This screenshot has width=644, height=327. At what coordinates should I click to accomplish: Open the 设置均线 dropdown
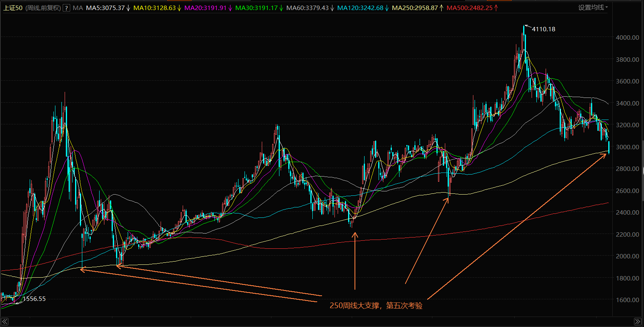tap(593, 8)
